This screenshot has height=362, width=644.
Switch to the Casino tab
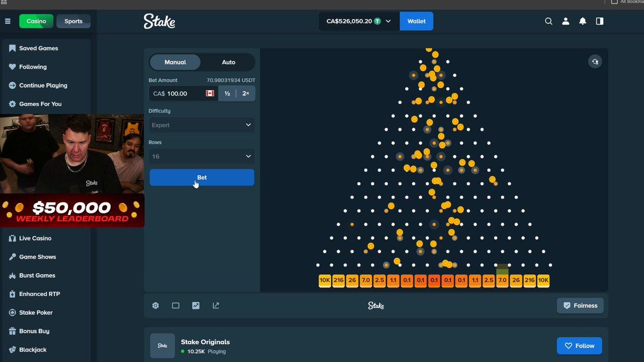coord(36,21)
